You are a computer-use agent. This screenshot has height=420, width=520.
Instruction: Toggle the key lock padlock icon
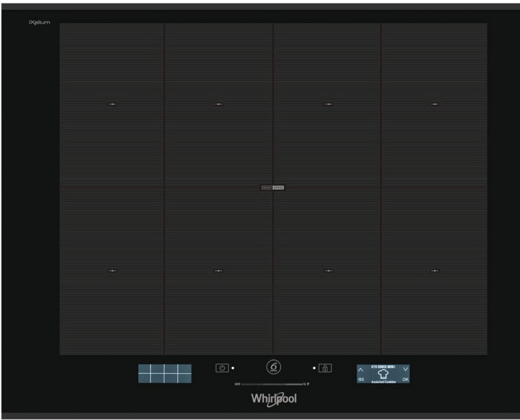coord(325,368)
